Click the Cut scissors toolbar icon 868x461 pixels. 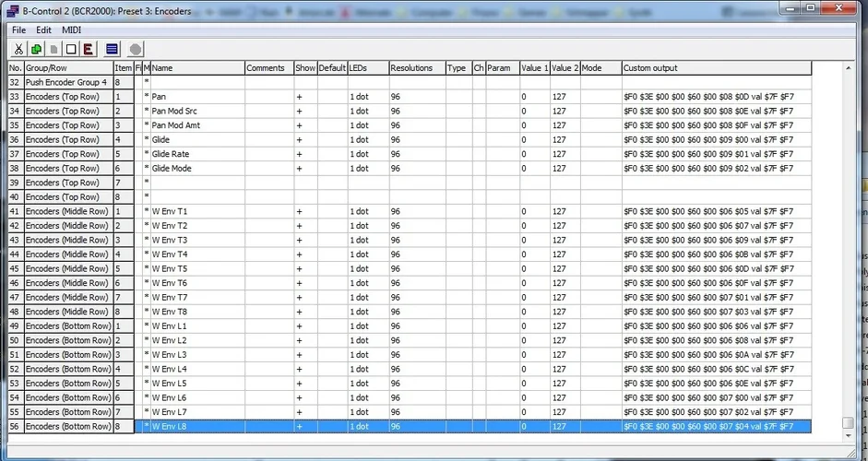tap(18, 49)
